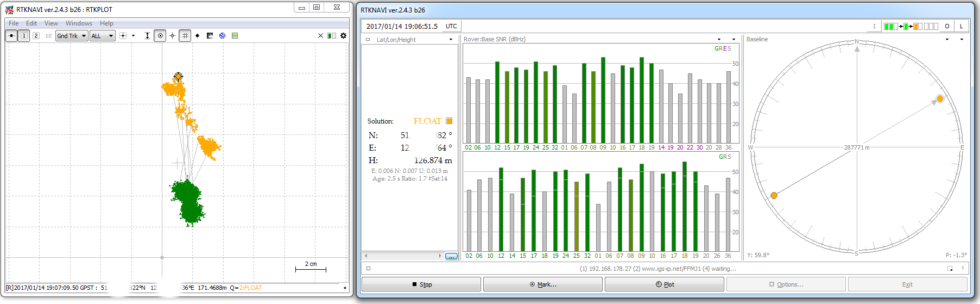The image size is (980, 304).
Task: Click the Plot button in RTKNAVI
Action: coord(664,284)
